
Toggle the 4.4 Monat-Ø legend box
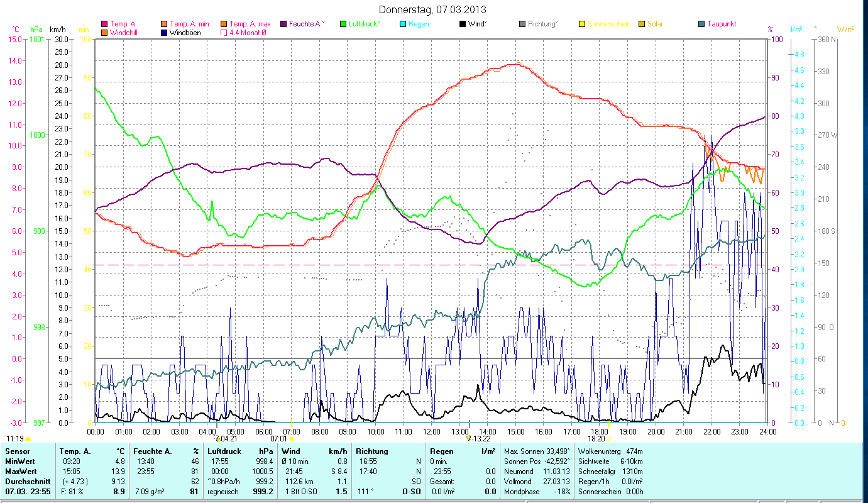[224, 32]
